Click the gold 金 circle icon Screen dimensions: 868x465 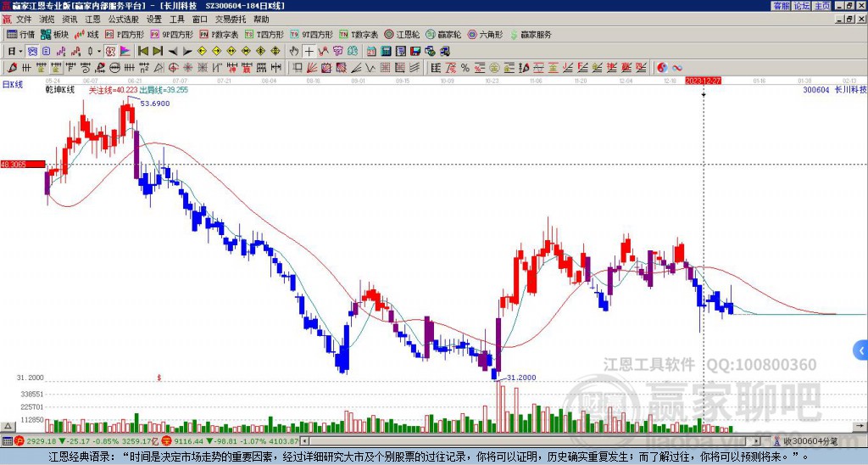click(494, 68)
